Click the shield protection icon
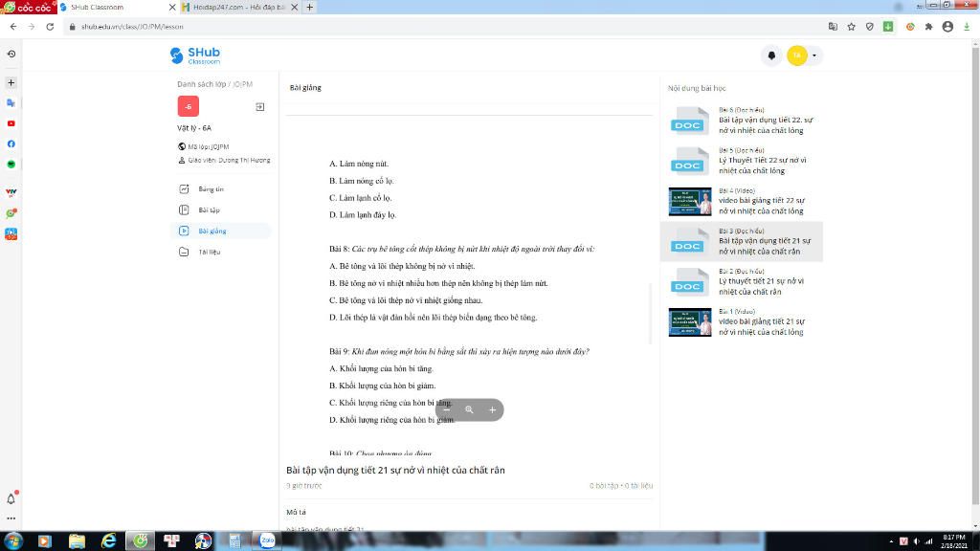 [x=869, y=27]
